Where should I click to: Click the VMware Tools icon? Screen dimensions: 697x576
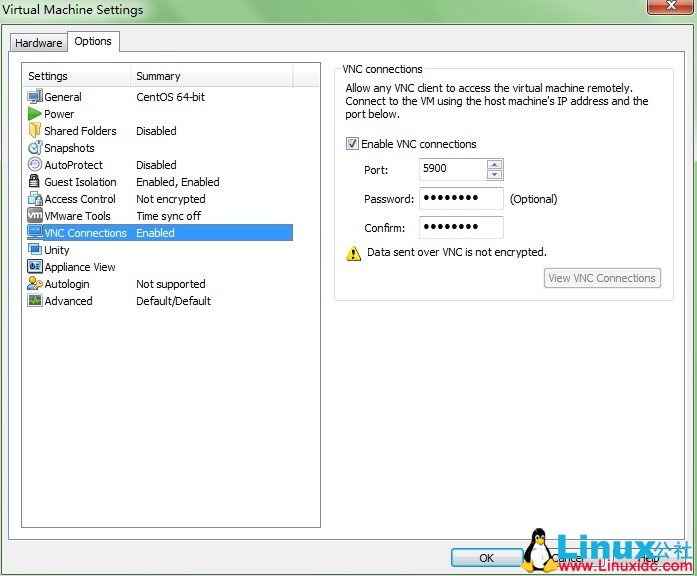pos(35,216)
